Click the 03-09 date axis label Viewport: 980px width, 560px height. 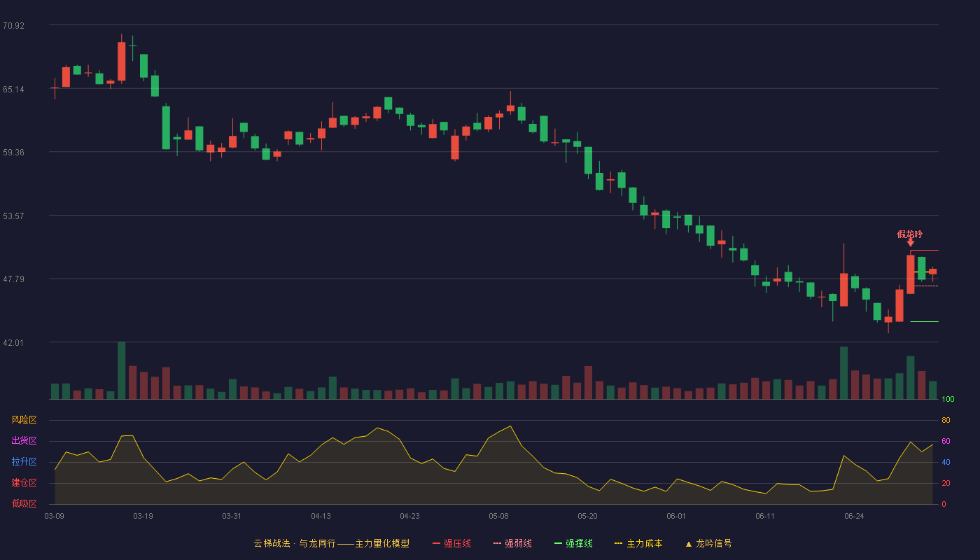click(x=55, y=516)
